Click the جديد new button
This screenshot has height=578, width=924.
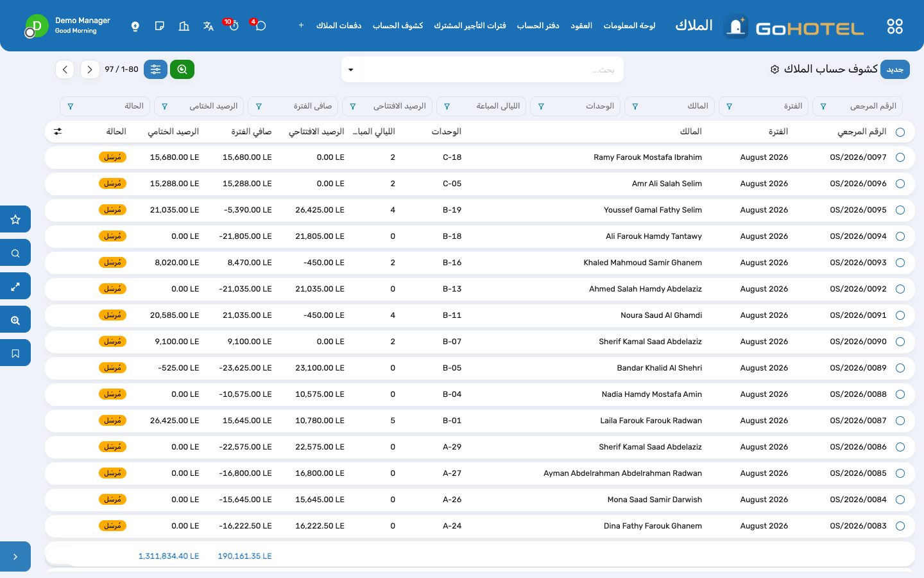[x=894, y=69]
